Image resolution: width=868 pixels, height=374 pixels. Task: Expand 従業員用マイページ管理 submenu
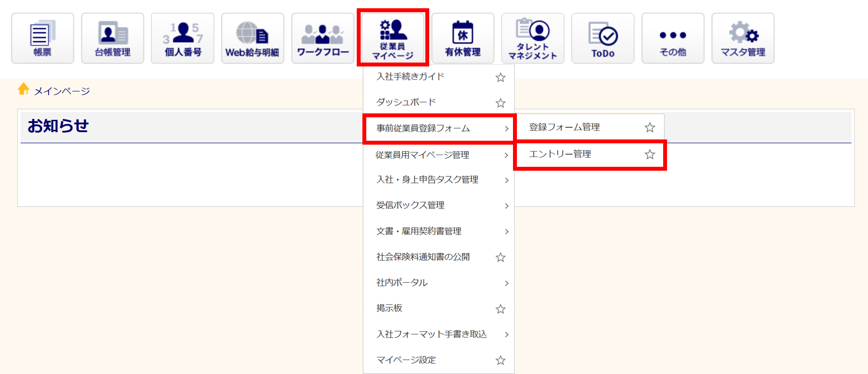(x=438, y=155)
